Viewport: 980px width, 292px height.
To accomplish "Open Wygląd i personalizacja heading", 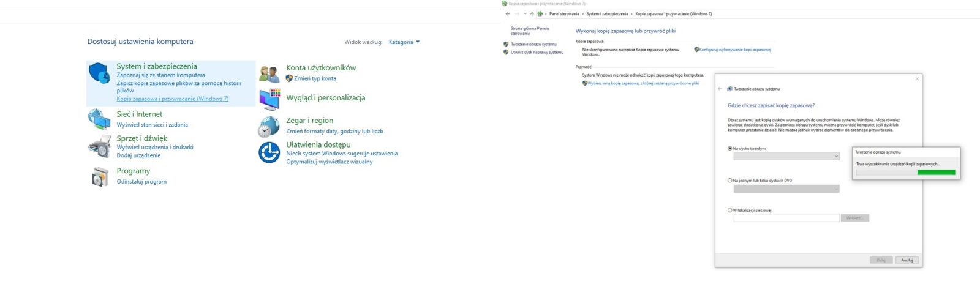I will click(x=325, y=97).
